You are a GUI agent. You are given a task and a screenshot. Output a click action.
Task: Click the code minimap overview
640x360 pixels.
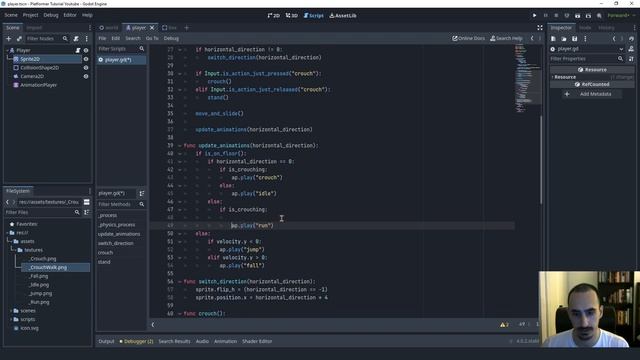pyautogui.click(x=527, y=78)
